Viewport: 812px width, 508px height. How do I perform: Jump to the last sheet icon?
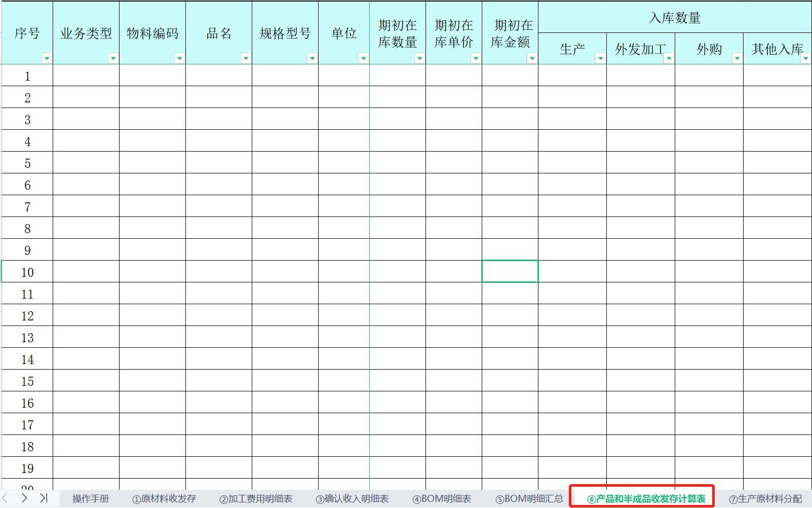44,498
